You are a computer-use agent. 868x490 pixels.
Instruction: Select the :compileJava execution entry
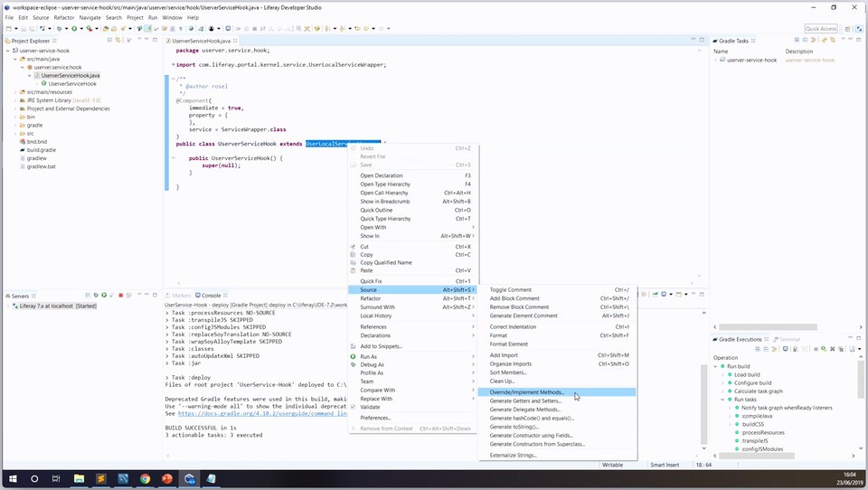point(757,416)
